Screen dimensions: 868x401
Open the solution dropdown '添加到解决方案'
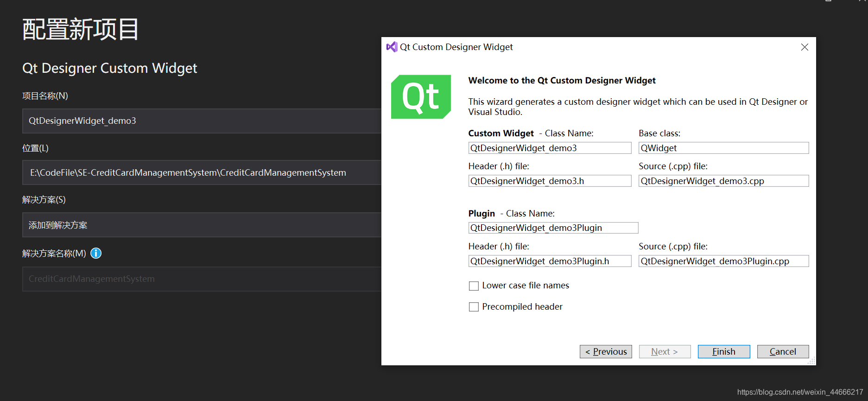(202, 225)
